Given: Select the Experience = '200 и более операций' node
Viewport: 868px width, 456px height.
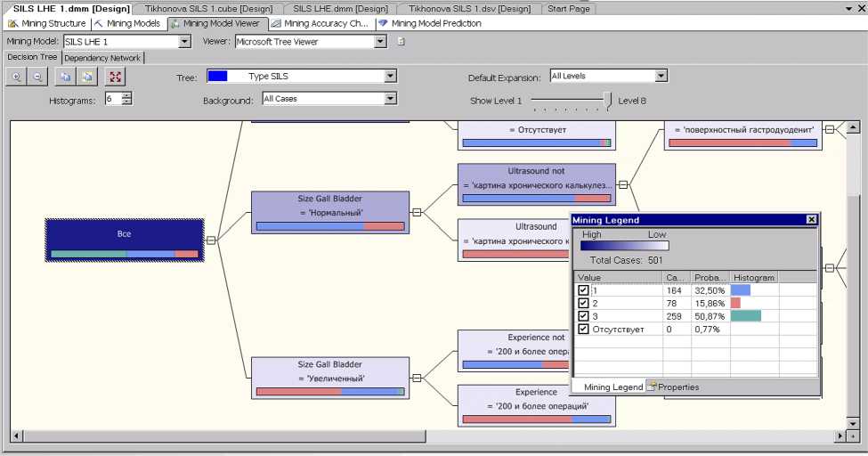Looking at the screenshot, I should click(537, 405).
